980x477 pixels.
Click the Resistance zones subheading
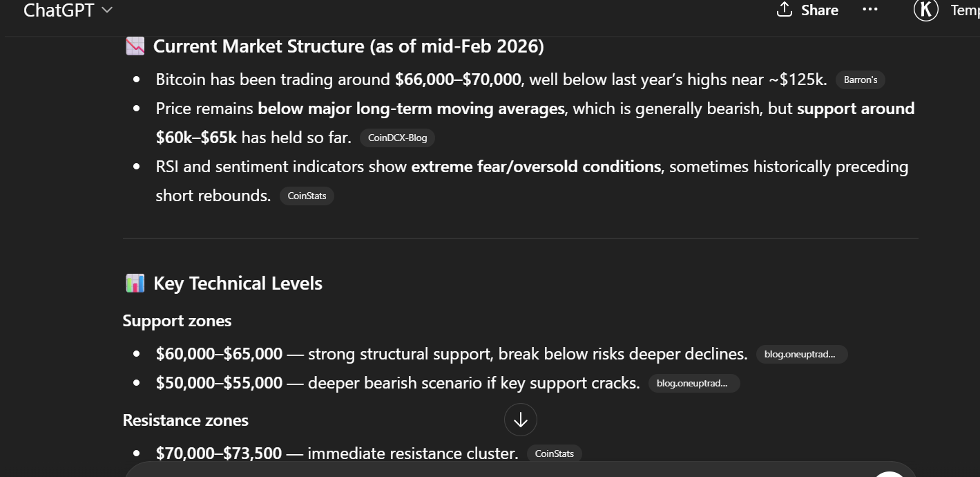click(x=185, y=420)
